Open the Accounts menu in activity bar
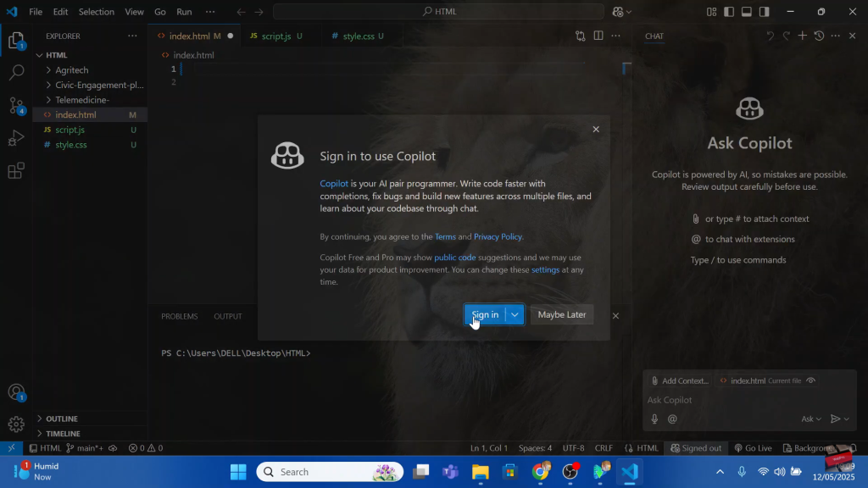This screenshot has height=488, width=868. click(x=17, y=392)
